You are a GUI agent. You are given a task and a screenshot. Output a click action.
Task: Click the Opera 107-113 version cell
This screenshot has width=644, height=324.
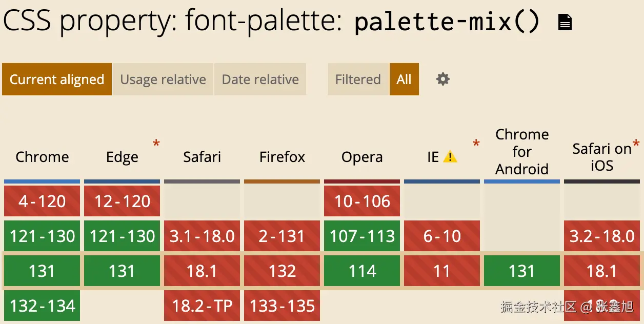tap(362, 236)
